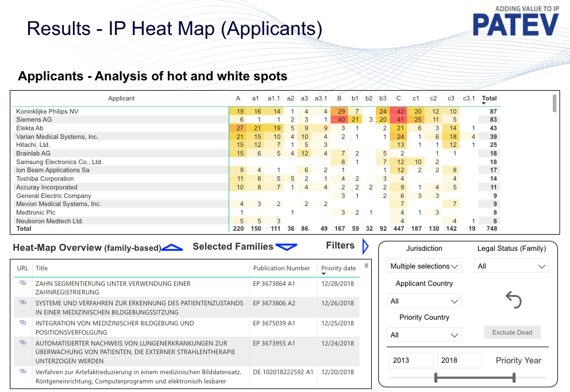Open link icon for Artefaktreduzierung patent row

(x=22, y=371)
